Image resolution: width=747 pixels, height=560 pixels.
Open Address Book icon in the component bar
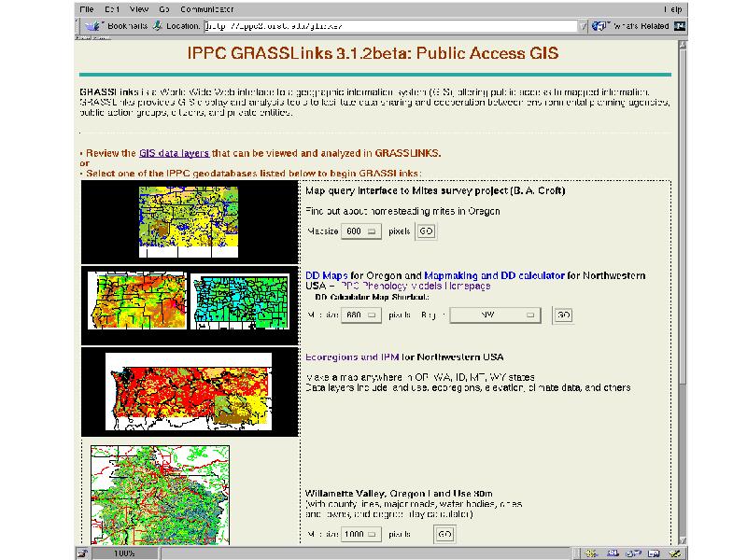coord(655,553)
